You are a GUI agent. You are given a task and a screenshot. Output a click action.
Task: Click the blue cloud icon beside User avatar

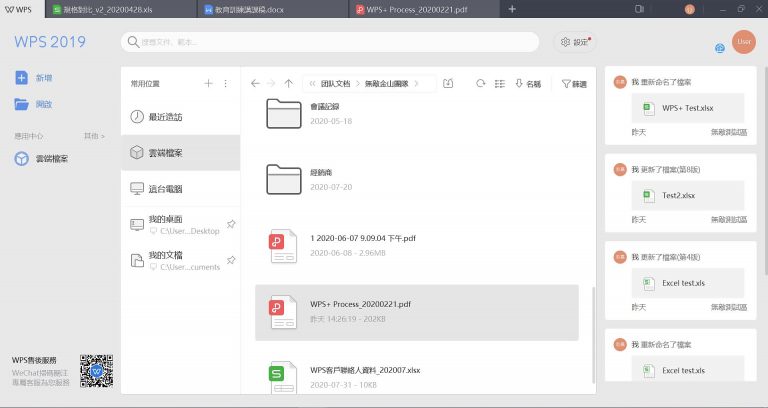pos(720,48)
